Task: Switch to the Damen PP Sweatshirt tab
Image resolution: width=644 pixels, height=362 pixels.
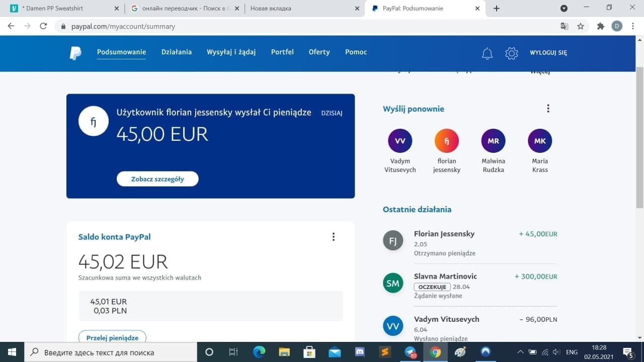Action: coord(64,9)
